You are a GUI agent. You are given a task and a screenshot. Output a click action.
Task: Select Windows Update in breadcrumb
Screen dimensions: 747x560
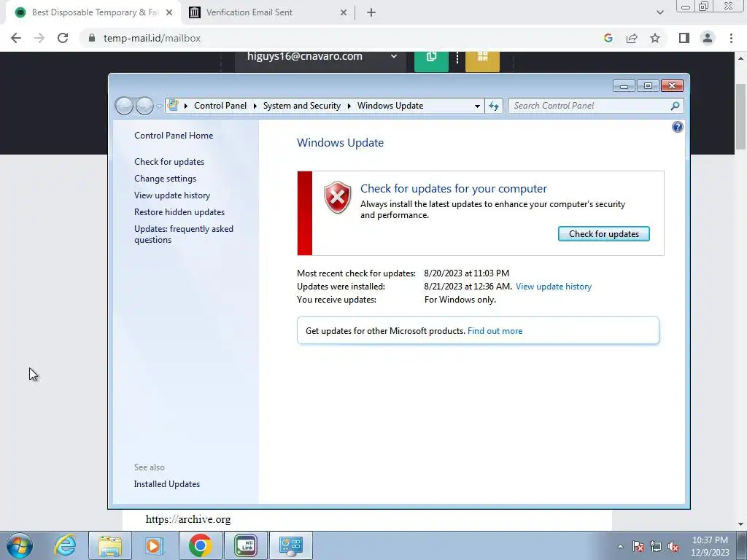(390, 106)
